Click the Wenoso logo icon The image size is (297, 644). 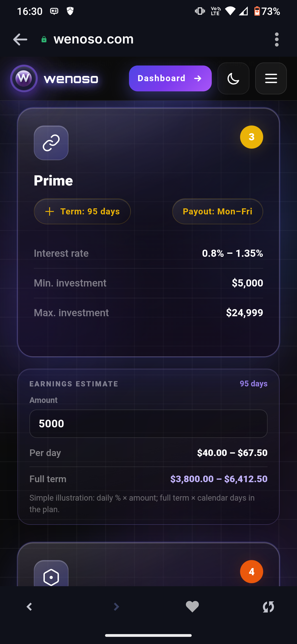[24, 78]
